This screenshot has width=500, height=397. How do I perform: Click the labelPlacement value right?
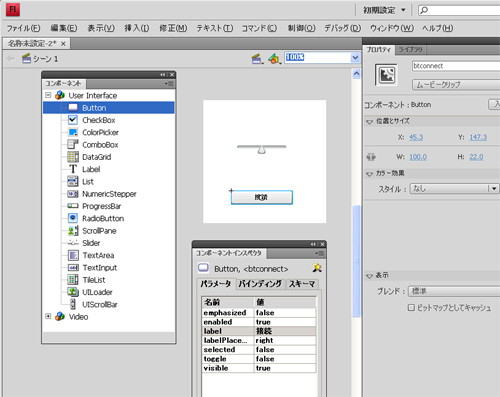tap(285, 340)
